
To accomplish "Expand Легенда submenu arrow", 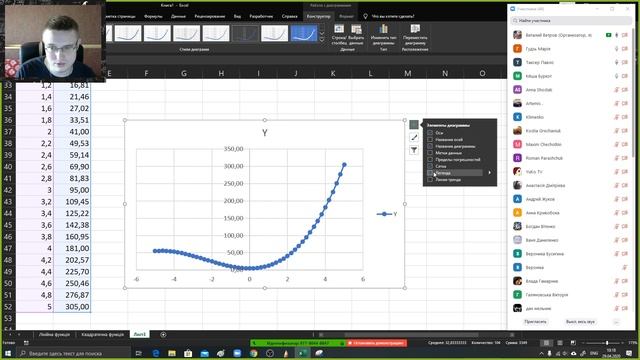I will coord(489,173).
